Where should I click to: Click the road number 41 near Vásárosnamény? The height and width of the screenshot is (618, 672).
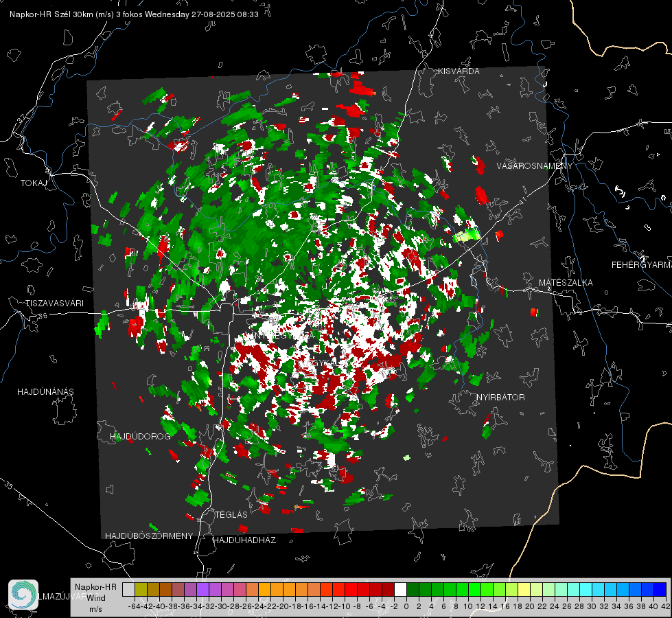click(522, 201)
